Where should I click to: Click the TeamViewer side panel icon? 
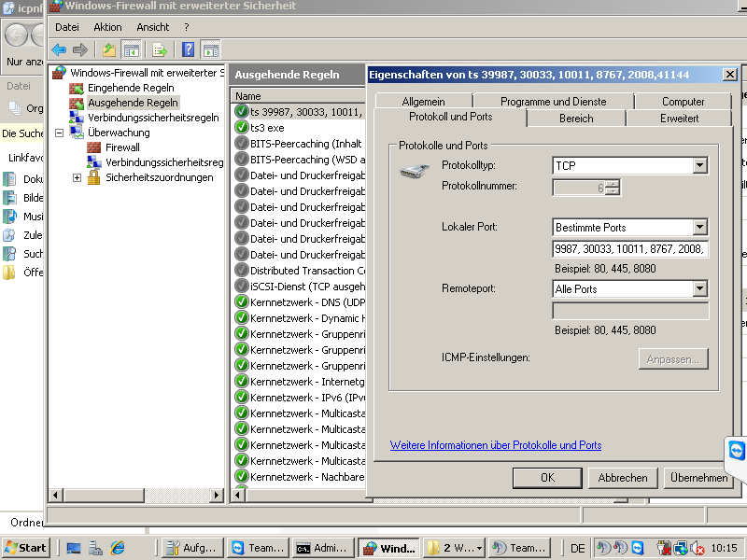point(737,451)
